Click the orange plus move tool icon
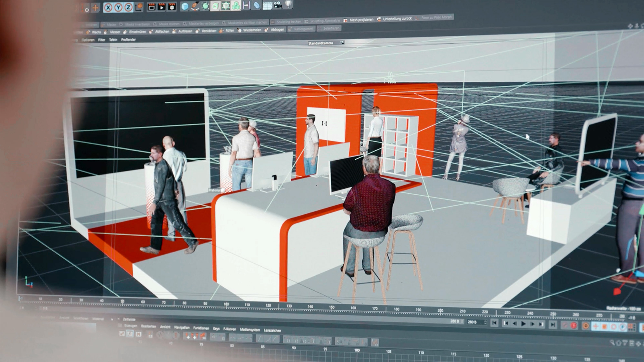Screen dimensions: 644x362 (95, 8)
